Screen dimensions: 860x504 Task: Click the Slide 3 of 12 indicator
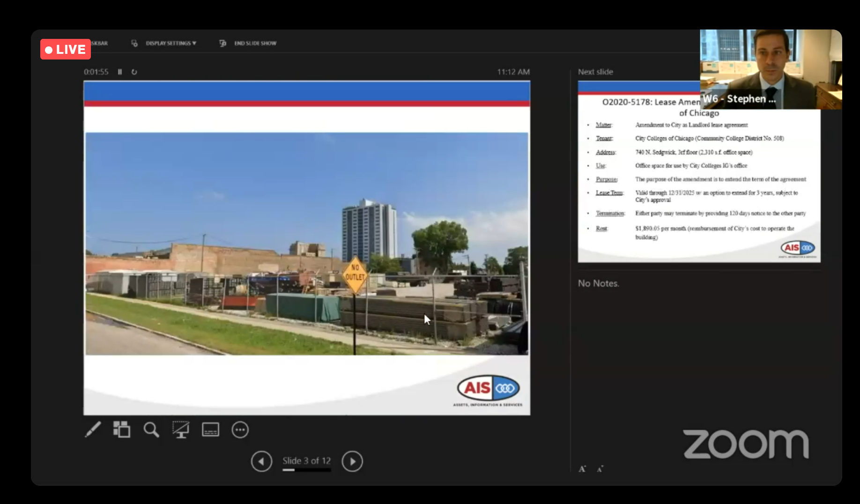tap(306, 460)
